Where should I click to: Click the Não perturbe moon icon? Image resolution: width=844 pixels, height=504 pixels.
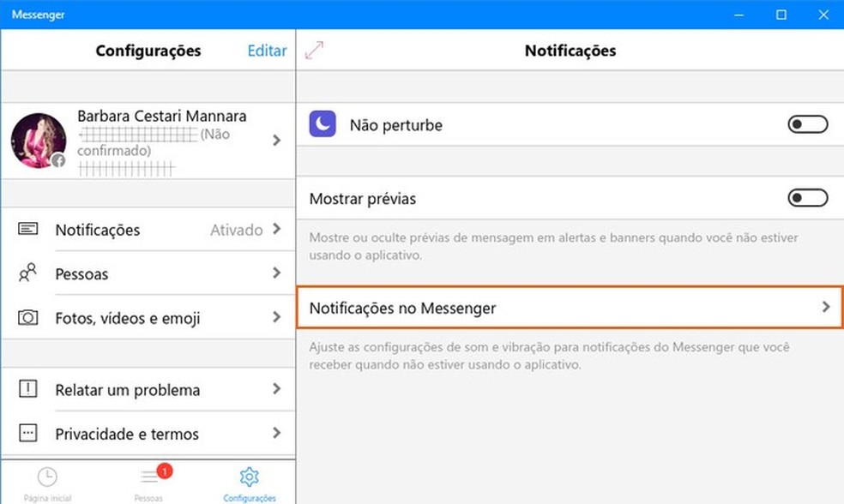(x=321, y=123)
